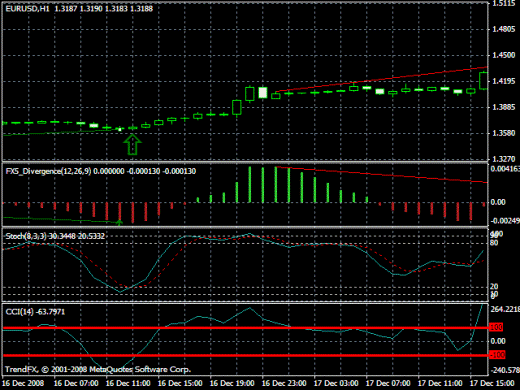Click the 17 Dec 03:00 time axis label
The height and width of the screenshot is (390, 520).
click(336, 383)
